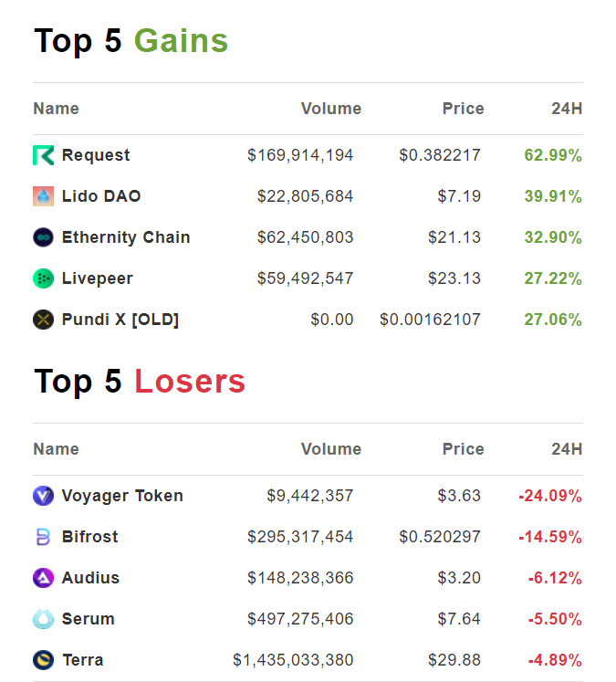Click the Livepeer green coin icon
Image resolution: width=616 pixels, height=682 pixels.
point(43,278)
